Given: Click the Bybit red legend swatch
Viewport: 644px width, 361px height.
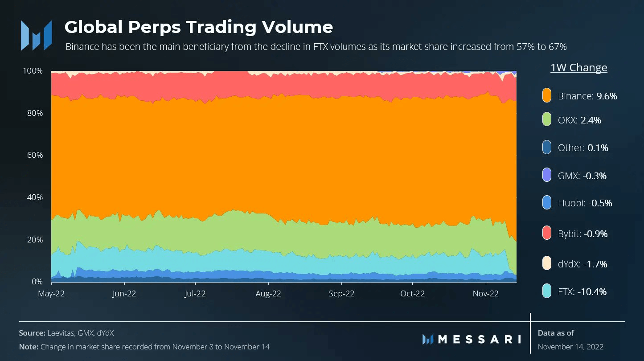Looking at the screenshot, I should pyautogui.click(x=547, y=234).
